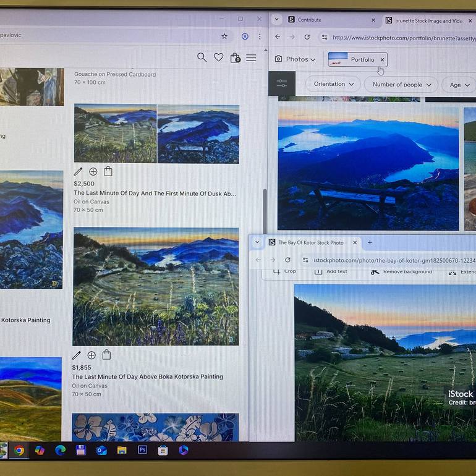The height and width of the screenshot is (476, 476).
Task: Edit the $2,500 artwork via pencil icon
Action: [x=78, y=172]
